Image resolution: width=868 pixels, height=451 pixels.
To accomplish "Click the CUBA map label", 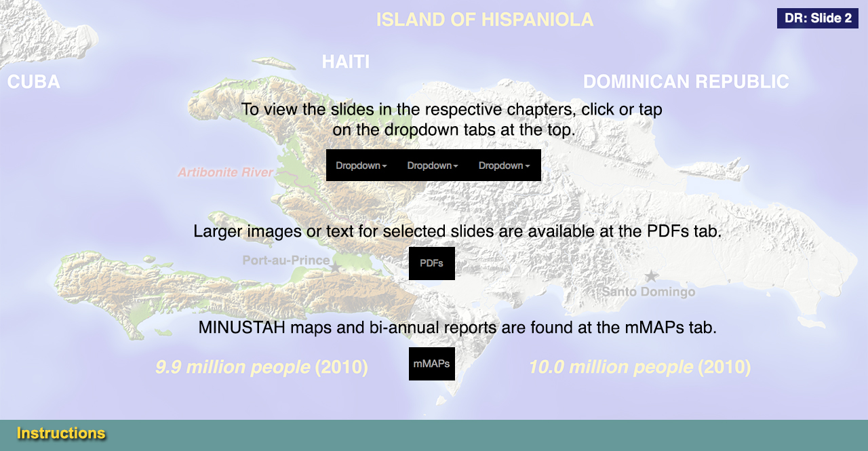I will point(34,82).
